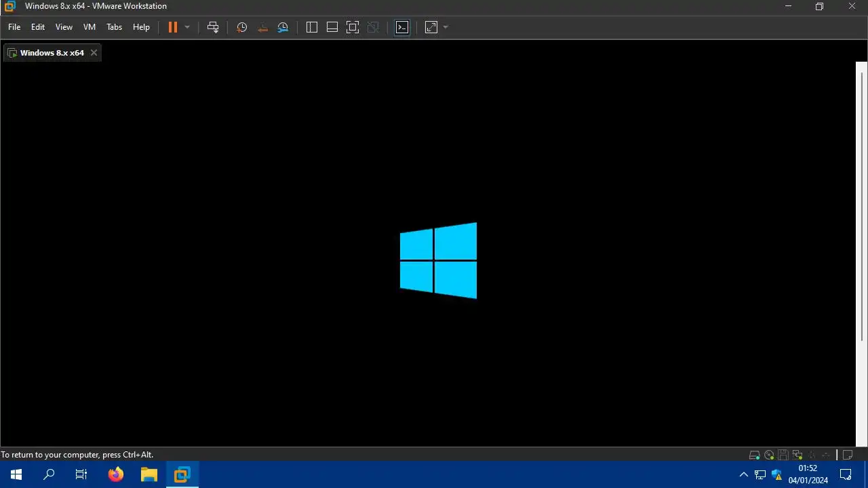868x488 pixels.
Task: Open the VM menu
Action: tap(90, 27)
